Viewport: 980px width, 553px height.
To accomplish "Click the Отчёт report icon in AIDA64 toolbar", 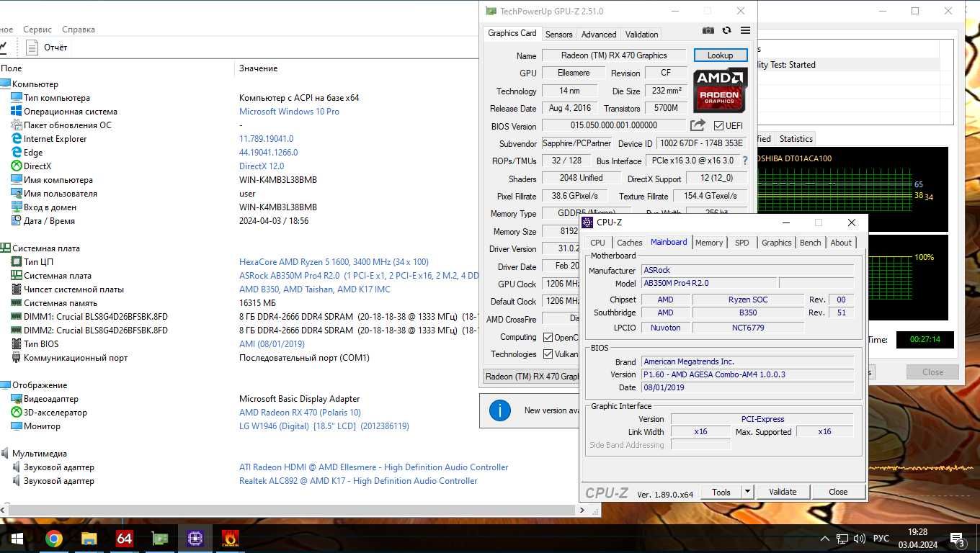I will coord(32,48).
